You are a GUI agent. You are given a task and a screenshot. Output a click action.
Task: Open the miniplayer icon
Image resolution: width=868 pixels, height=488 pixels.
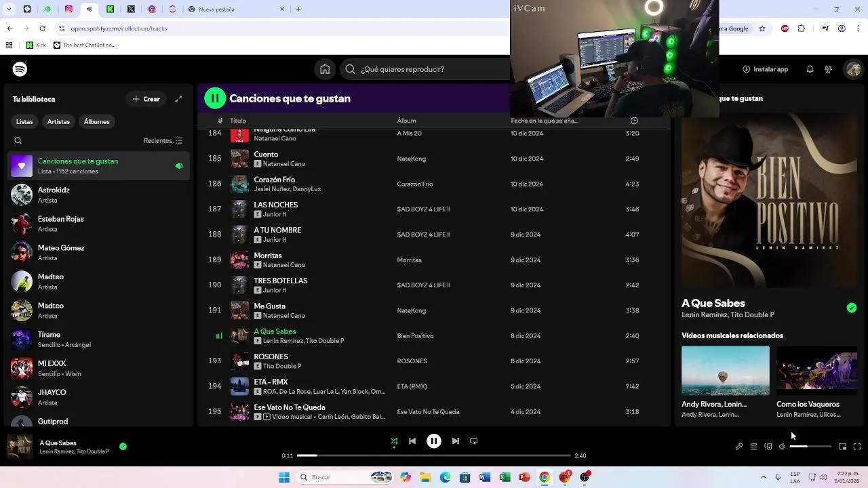842,447
